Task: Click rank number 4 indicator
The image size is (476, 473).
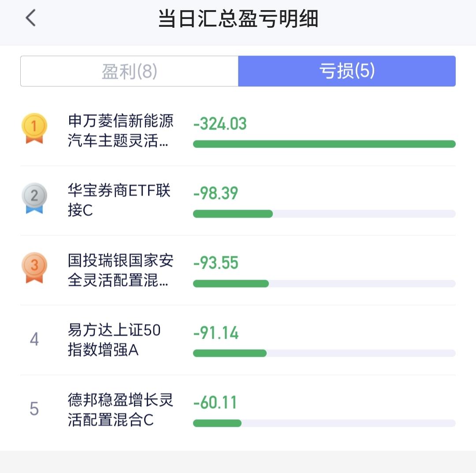Action: (x=34, y=339)
